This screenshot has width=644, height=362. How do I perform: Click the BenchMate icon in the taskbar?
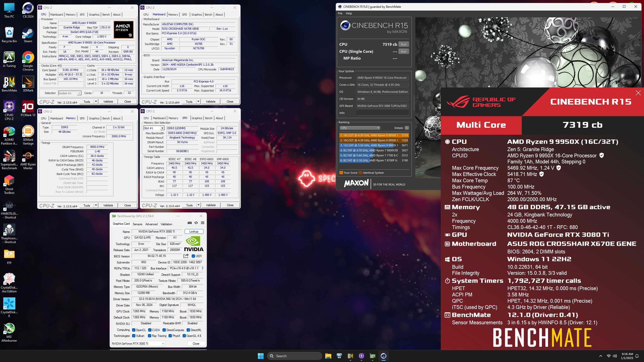pos(350,356)
